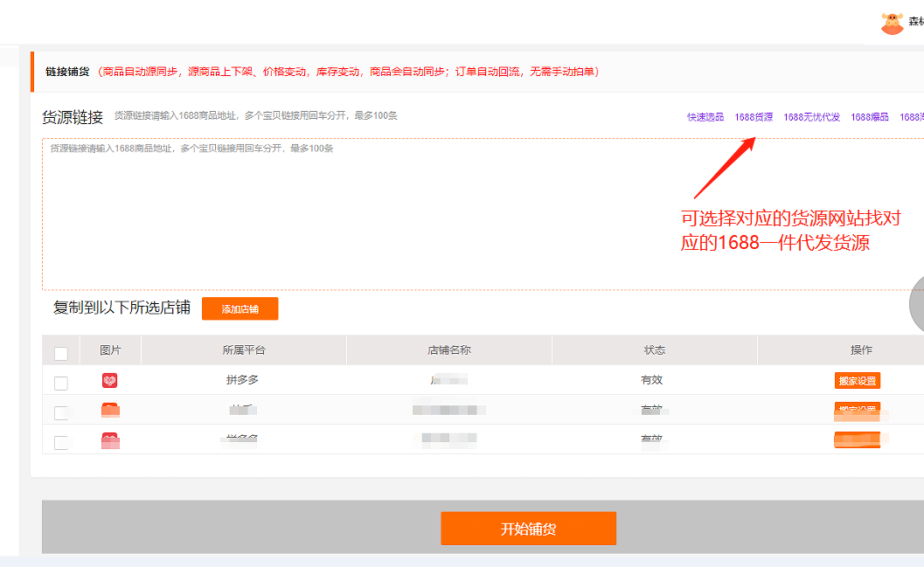Screen dimensions: 924x567
Task: Open the 快速选品 link
Action: coord(705,117)
